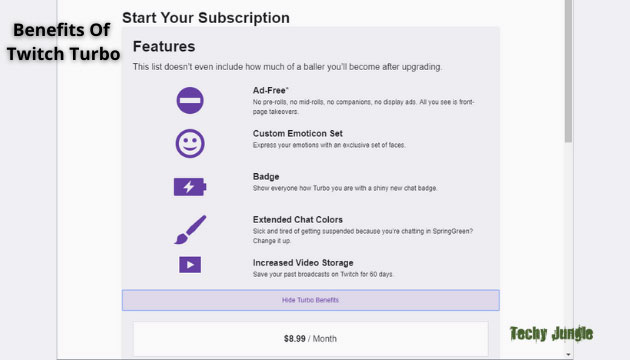This screenshot has height=360, width=630.
Task: Click the Start Your Subscription title
Action: [x=206, y=18]
